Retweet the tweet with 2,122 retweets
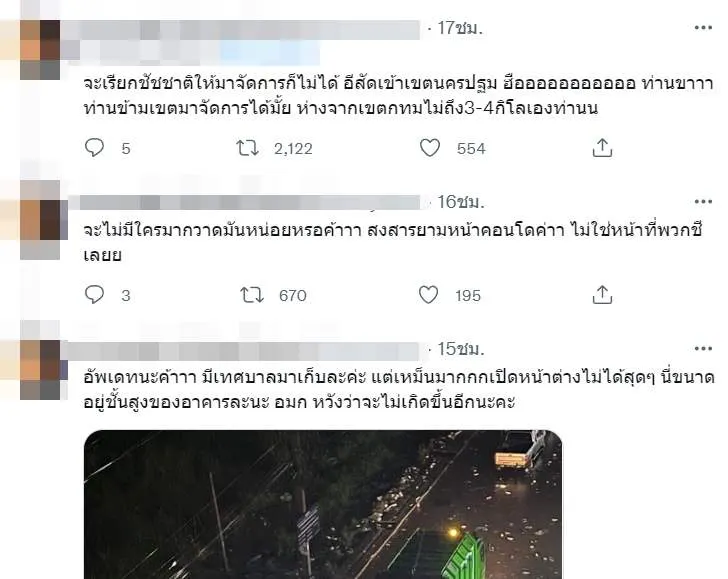Screen dimensions: 728x579 (x=247, y=148)
